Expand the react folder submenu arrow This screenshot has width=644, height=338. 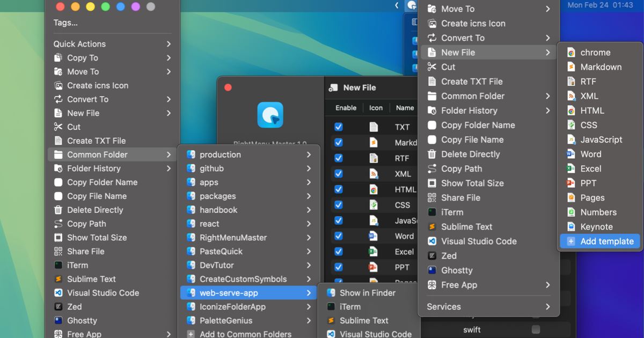pyautogui.click(x=309, y=224)
